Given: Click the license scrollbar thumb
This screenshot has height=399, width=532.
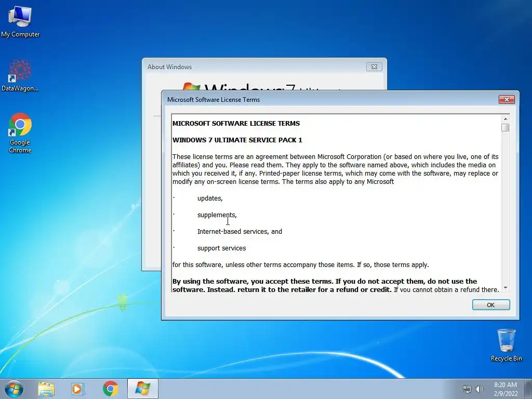Looking at the screenshot, I should click(505, 128).
